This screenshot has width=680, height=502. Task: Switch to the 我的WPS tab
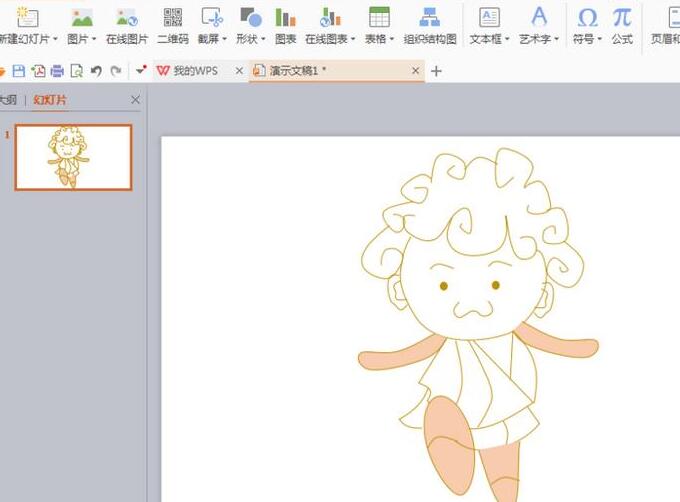click(x=187, y=71)
